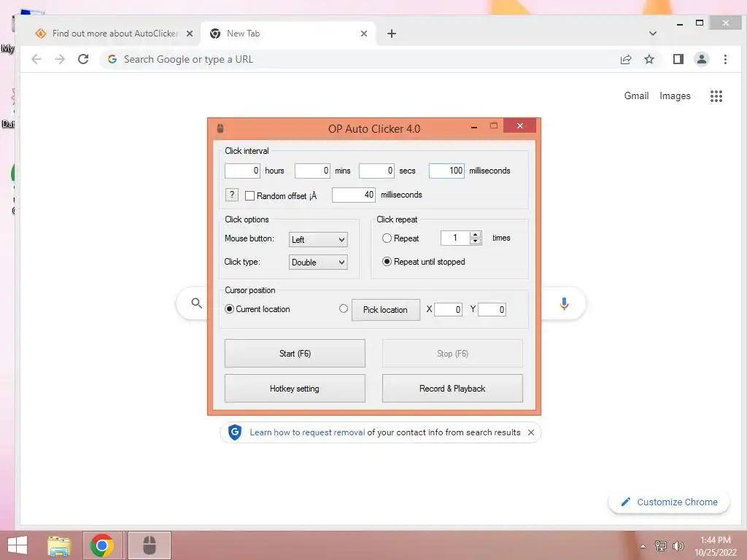Screen dimensions: 747x560
Task: Click the Y coordinate field
Action: click(x=492, y=309)
